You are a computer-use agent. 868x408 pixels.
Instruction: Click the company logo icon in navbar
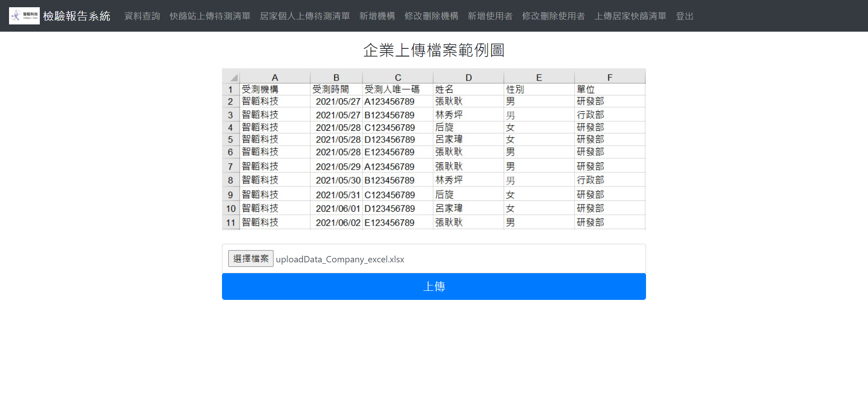pyautogui.click(x=24, y=16)
